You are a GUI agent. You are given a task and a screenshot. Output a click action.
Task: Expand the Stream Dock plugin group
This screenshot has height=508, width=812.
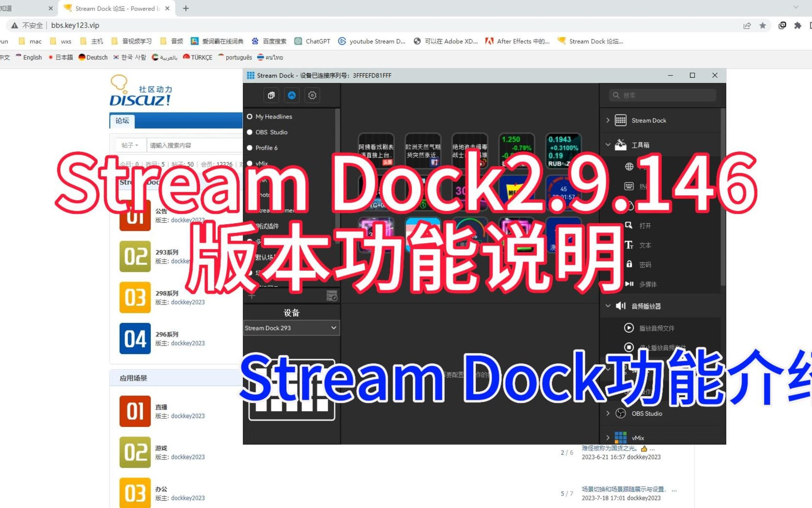point(608,120)
